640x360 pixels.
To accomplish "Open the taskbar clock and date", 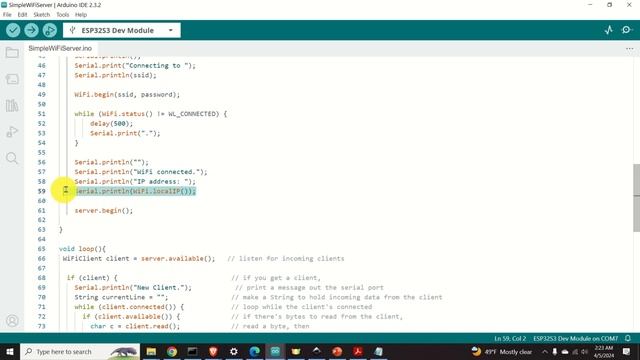I will pos(604,351).
